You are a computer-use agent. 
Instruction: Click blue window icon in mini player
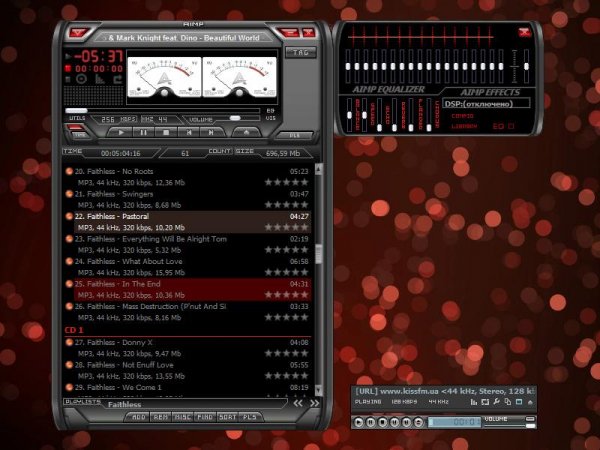(x=519, y=402)
